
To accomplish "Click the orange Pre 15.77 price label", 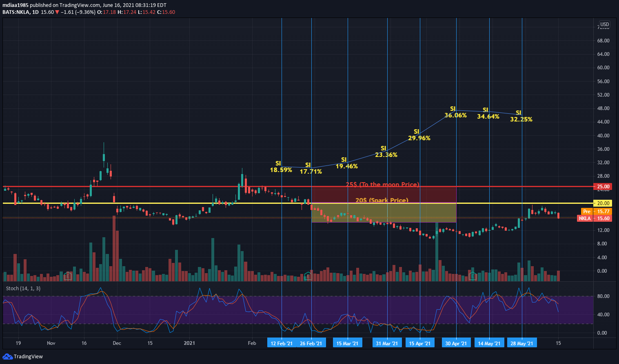I will (x=596, y=212).
